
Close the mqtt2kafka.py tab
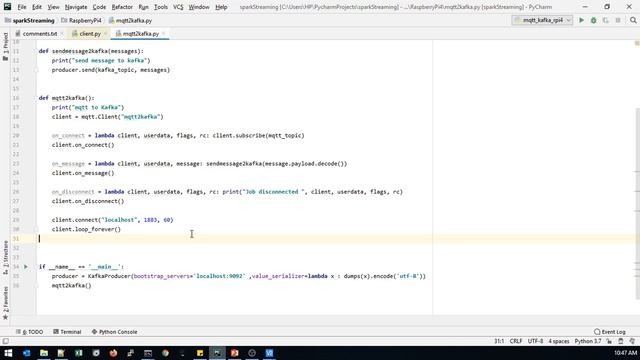click(164, 33)
